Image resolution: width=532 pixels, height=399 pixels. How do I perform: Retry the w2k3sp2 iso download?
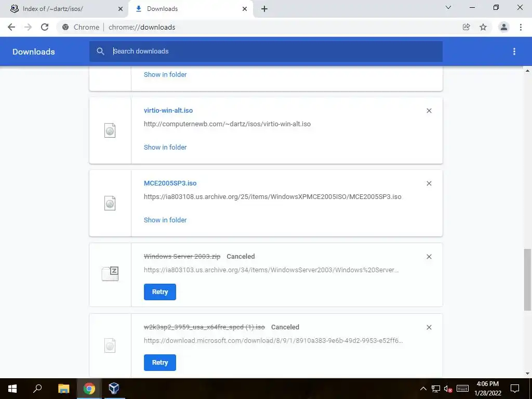pos(160,362)
